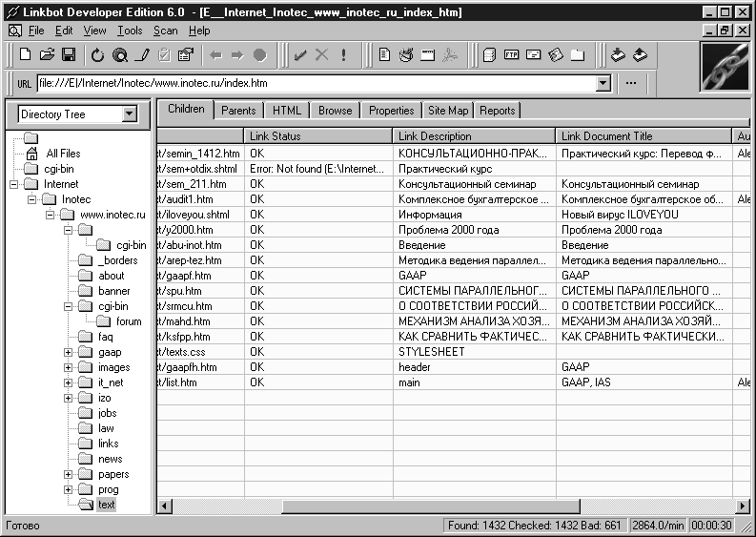The height and width of the screenshot is (537, 756).
Task: Click the pencil Edit toolbar icon
Action: (x=142, y=55)
